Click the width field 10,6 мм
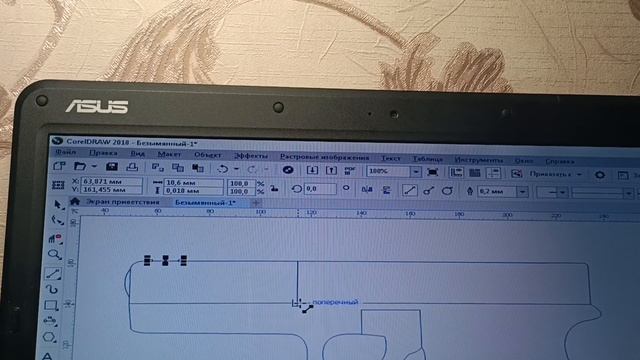Screen dimensions: 640x360 click(194, 182)
